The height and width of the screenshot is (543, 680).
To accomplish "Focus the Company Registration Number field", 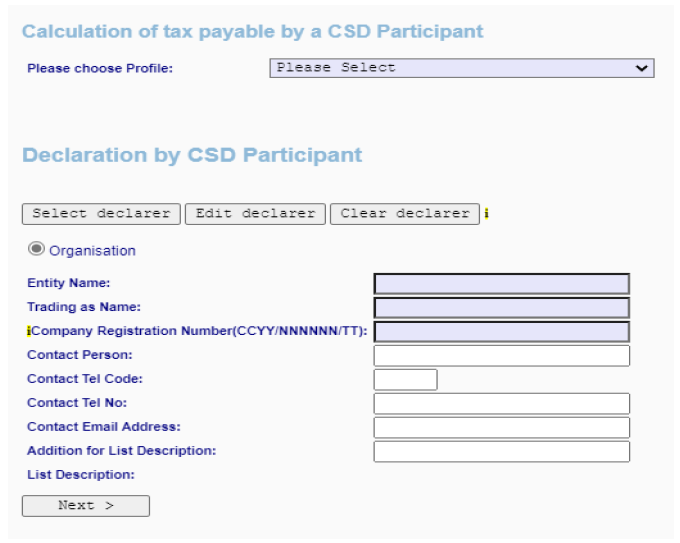I will point(502,332).
